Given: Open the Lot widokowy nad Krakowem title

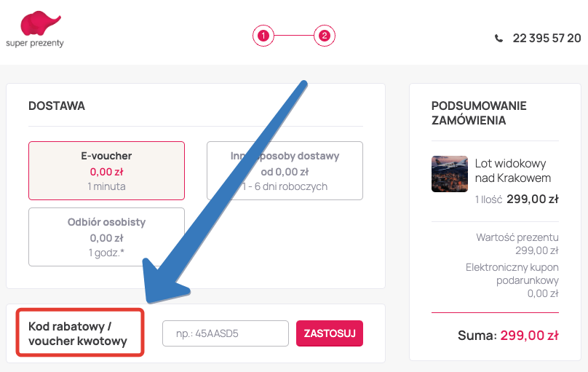Looking at the screenshot, I should (512, 170).
